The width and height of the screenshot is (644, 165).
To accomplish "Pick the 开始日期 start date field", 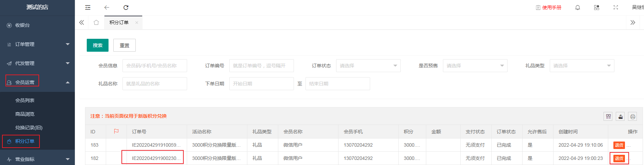I will 262,84.
